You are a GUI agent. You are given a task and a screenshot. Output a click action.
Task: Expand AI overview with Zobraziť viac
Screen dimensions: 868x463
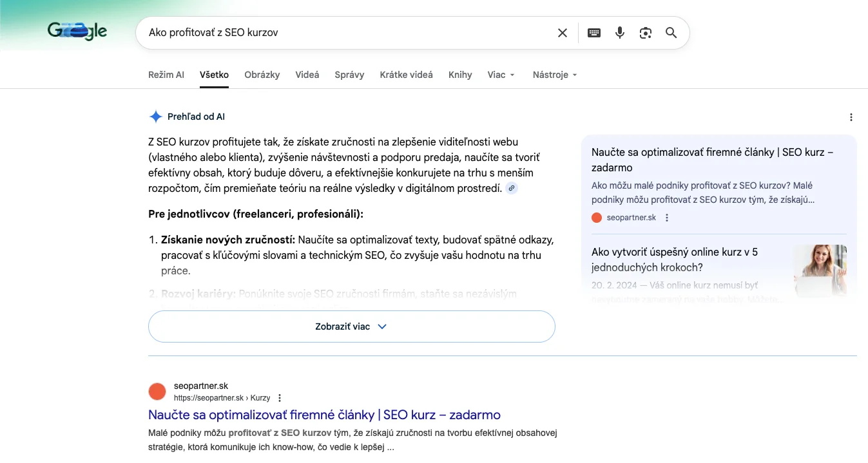pyautogui.click(x=351, y=326)
